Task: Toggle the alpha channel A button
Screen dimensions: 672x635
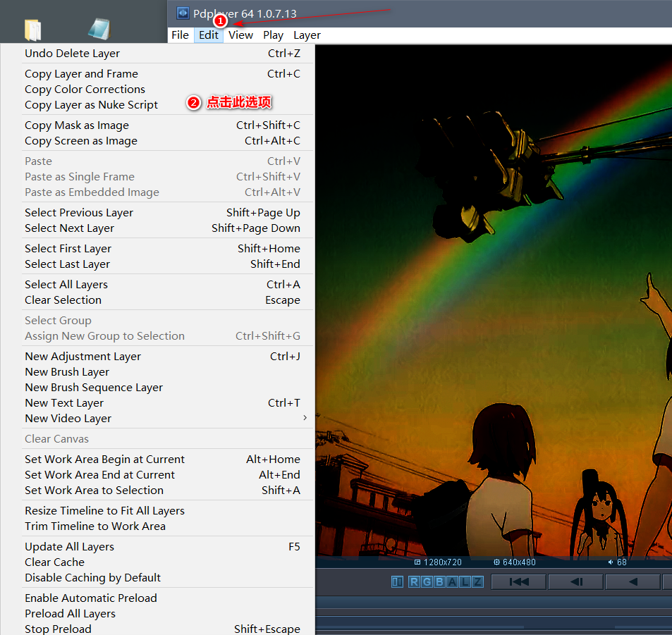Action: pyautogui.click(x=452, y=581)
